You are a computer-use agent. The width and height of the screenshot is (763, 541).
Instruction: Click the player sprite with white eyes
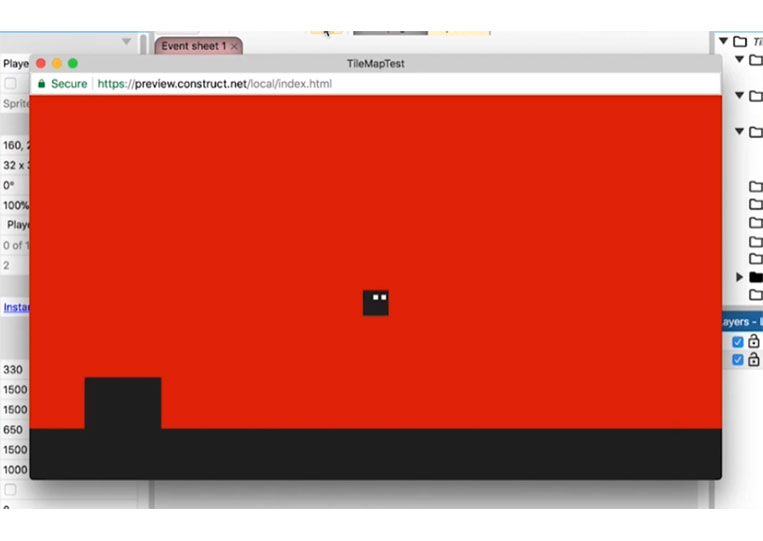coord(376,303)
